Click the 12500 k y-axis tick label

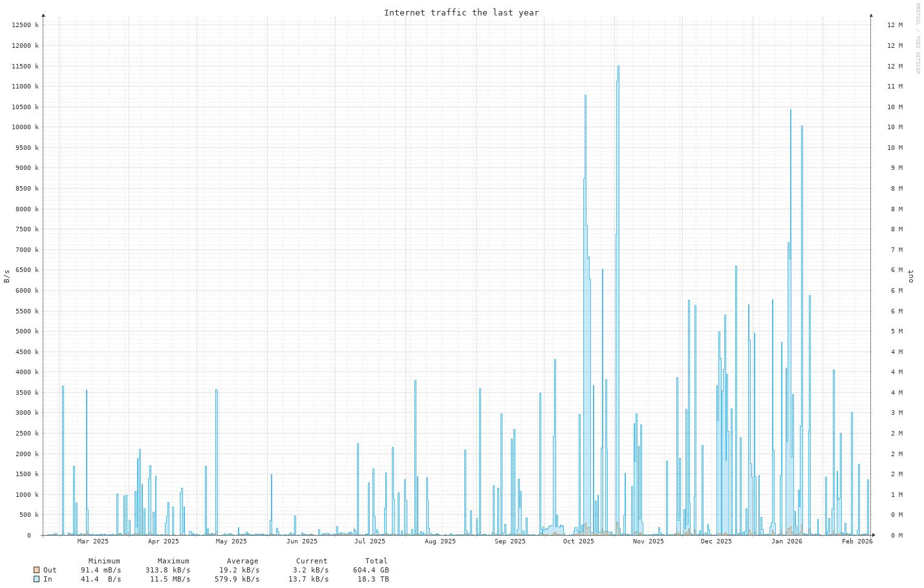pos(25,25)
